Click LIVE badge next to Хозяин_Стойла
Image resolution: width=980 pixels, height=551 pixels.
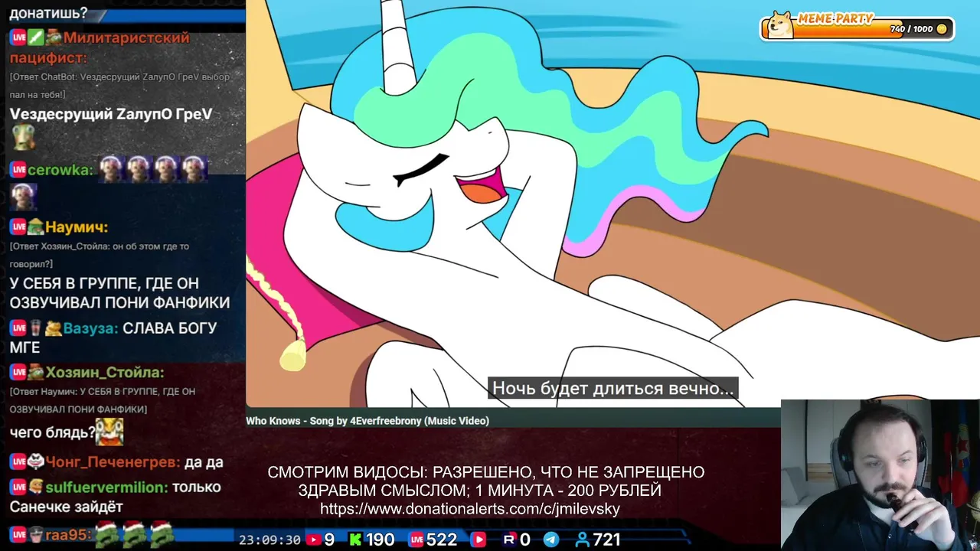(x=18, y=373)
